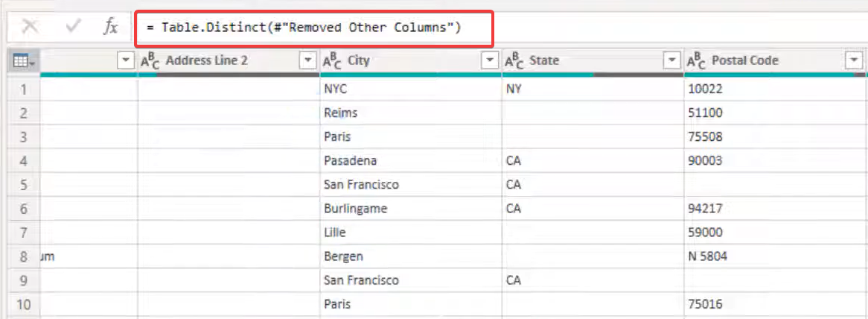The width and height of the screenshot is (868, 319).
Task: Select the Postal Code column header
Action: click(775, 61)
